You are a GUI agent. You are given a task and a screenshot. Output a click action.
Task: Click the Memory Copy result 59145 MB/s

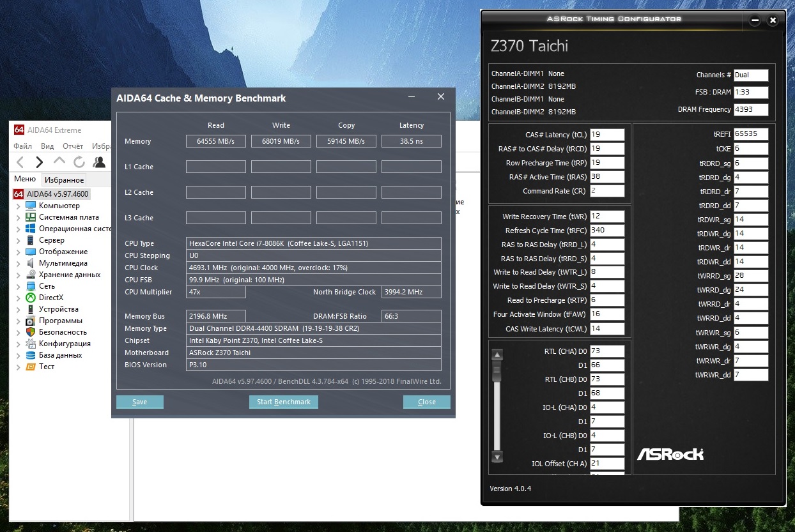(x=346, y=141)
